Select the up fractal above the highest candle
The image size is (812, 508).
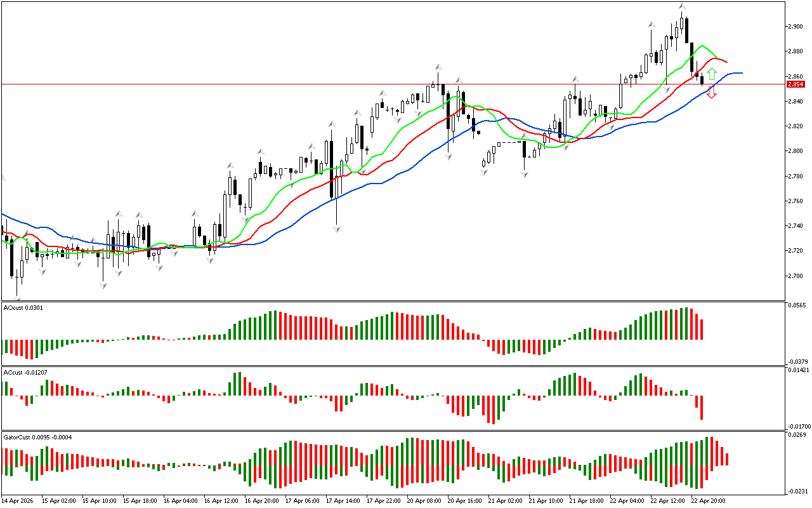click(x=682, y=6)
